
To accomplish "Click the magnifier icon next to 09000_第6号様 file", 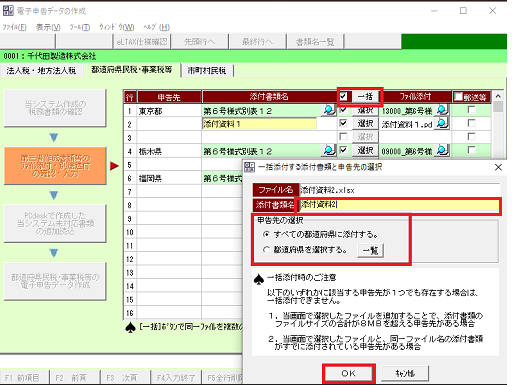I will (442, 150).
